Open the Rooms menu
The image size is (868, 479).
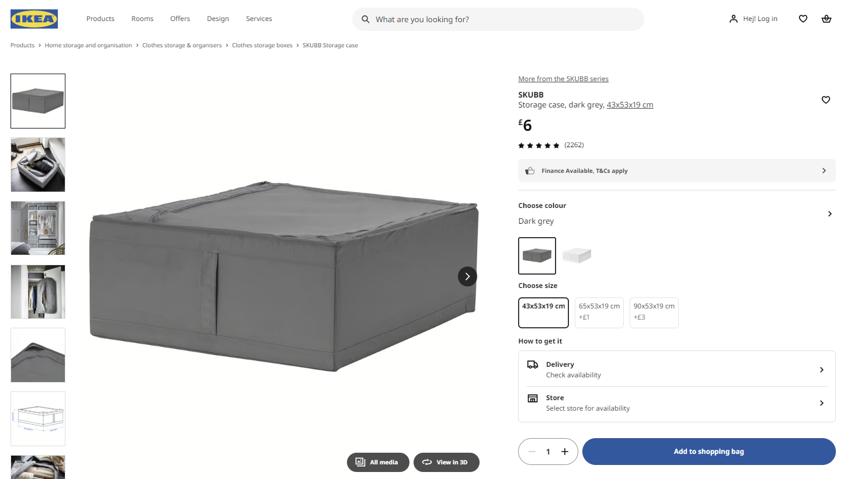coord(143,19)
